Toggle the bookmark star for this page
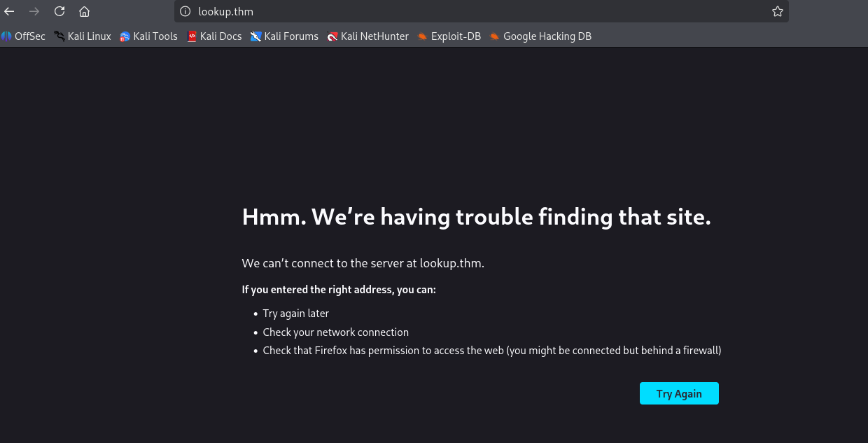The image size is (868, 443). tap(777, 11)
